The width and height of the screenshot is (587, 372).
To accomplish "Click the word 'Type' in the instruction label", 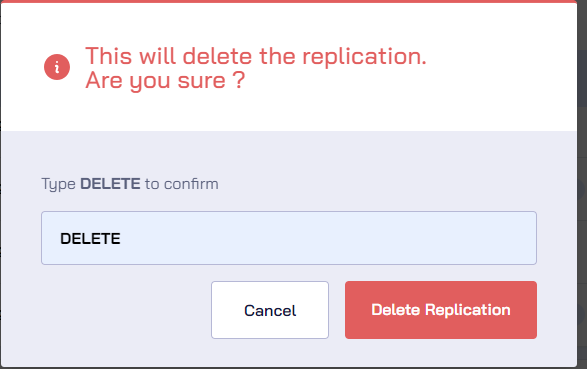I will click(x=58, y=184).
